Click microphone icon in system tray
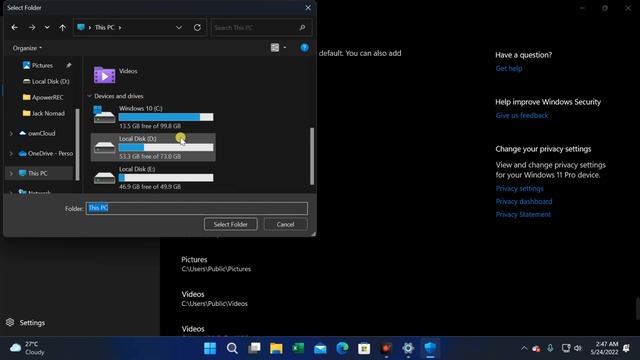This screenshot has height=360, width=640. tap(550, 348)
